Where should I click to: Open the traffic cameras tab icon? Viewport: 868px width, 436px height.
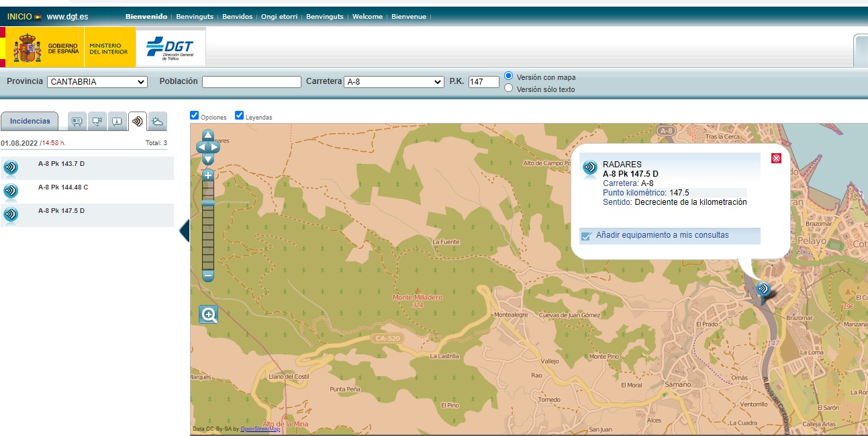[x=97, y=122]
